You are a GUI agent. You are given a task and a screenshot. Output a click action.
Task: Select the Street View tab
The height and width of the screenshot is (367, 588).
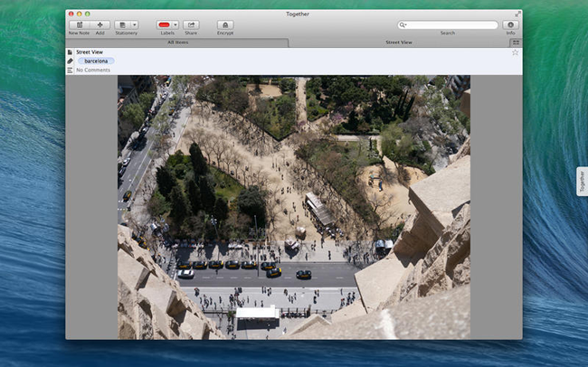(x=398, y=42)
